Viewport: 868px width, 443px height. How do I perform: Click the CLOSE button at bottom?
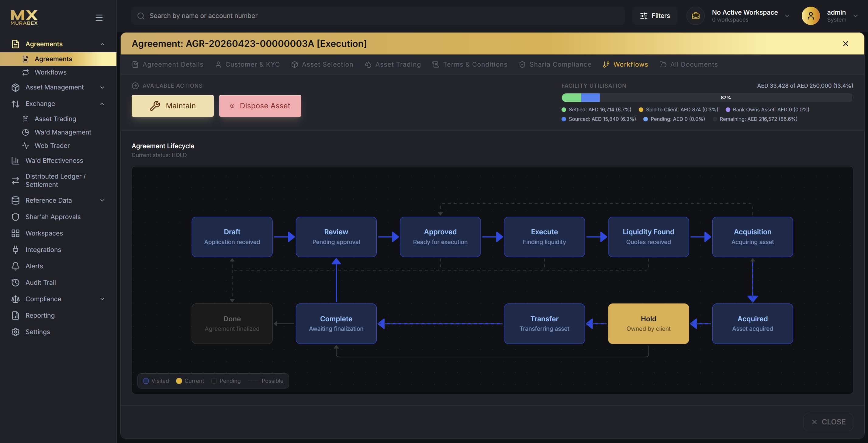(x=828, y=422)
